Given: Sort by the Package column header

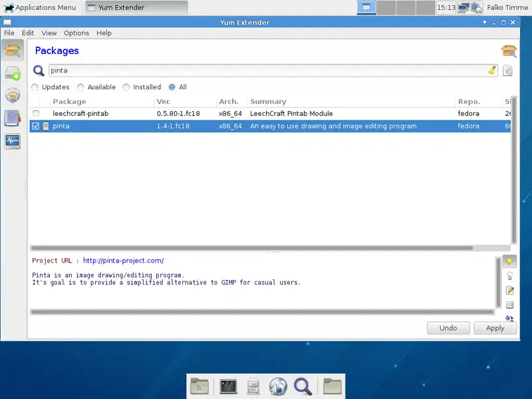Looking at the screenshot, I should coord(102,102).
